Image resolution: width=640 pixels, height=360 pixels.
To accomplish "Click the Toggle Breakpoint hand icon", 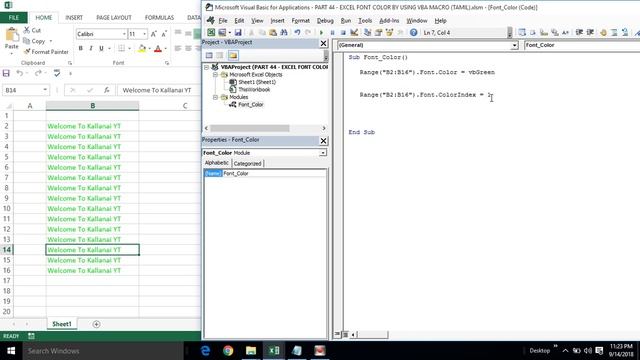I will [603, 33].
